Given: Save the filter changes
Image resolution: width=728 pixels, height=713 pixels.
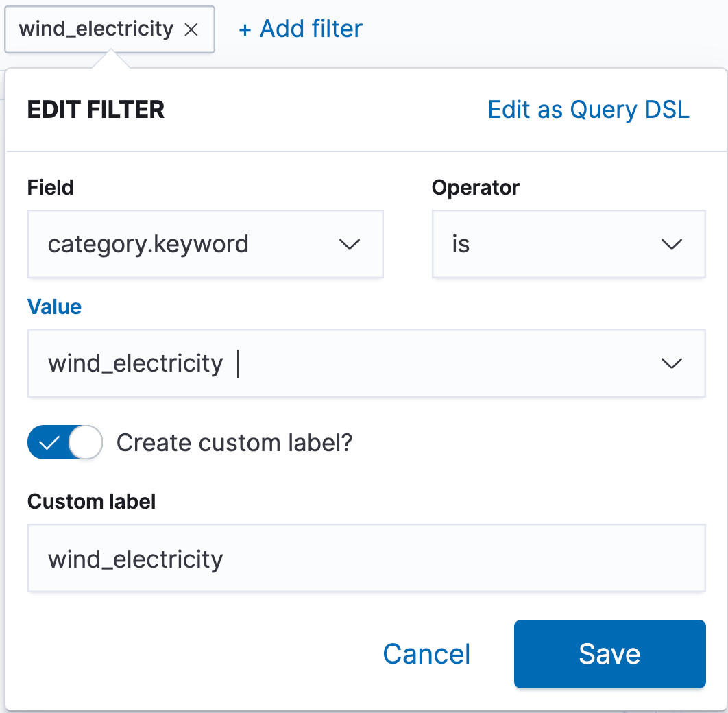Looking at the screenshot, I should tap(609, 654).
